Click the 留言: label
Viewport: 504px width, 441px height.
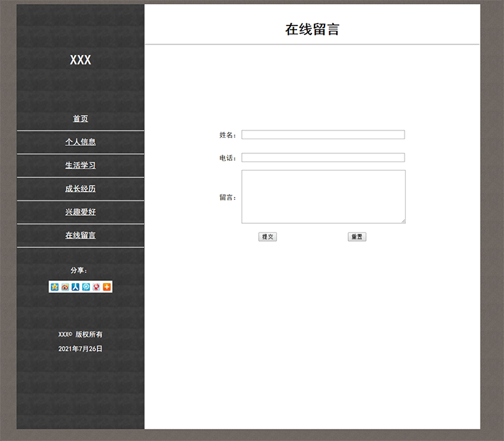(x=228, y=198)
